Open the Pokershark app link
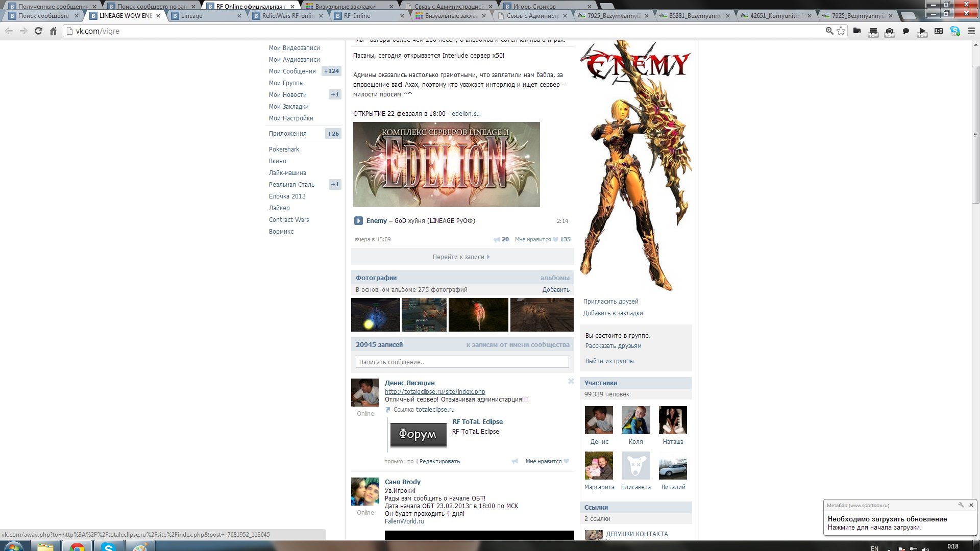Viewport: 980px width, 551px height. (x=284, y=149)
